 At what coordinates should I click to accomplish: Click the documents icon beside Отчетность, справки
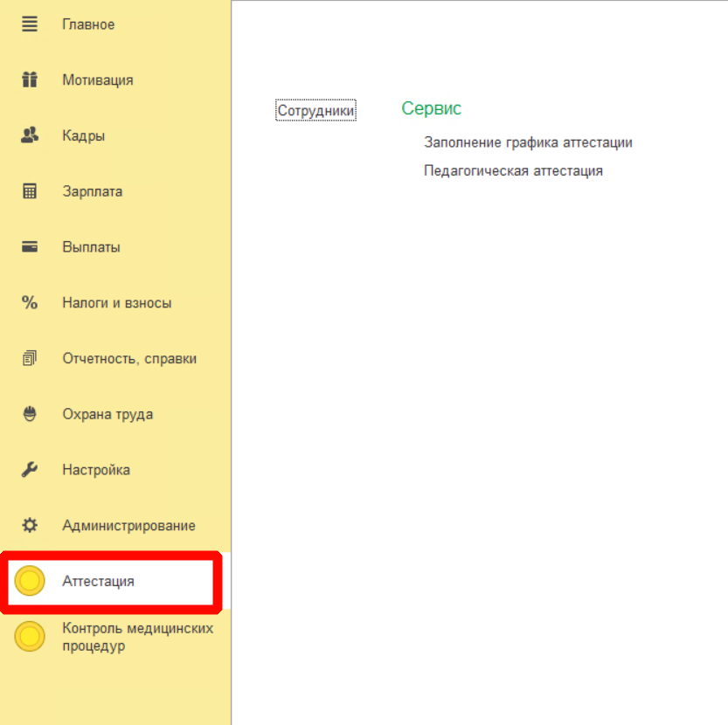[30, 358]
